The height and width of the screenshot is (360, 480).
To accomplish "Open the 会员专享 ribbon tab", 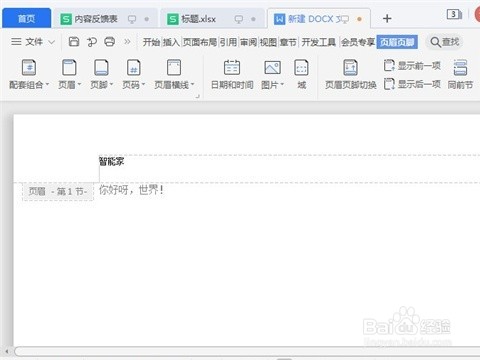I will [x=358, y=42].
